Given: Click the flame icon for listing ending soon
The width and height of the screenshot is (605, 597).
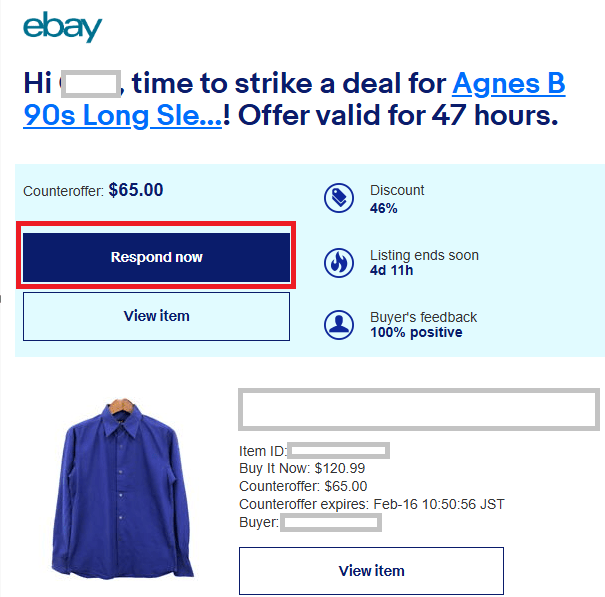Looking at the screenshot, I should click(339, 262).
